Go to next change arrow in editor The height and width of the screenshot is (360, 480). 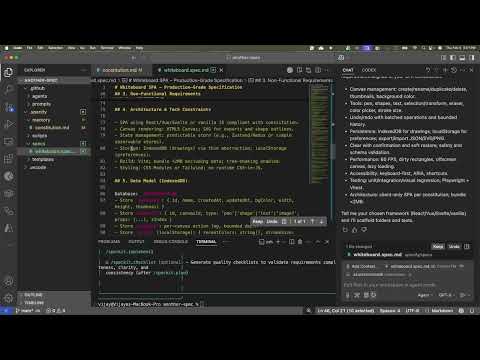(x=321, y=221)
